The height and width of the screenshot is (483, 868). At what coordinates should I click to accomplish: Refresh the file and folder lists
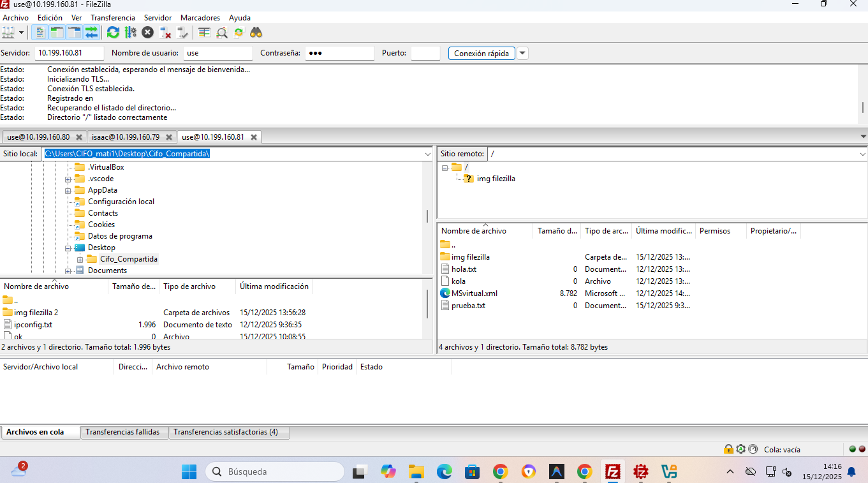click(x=113, y=33)
